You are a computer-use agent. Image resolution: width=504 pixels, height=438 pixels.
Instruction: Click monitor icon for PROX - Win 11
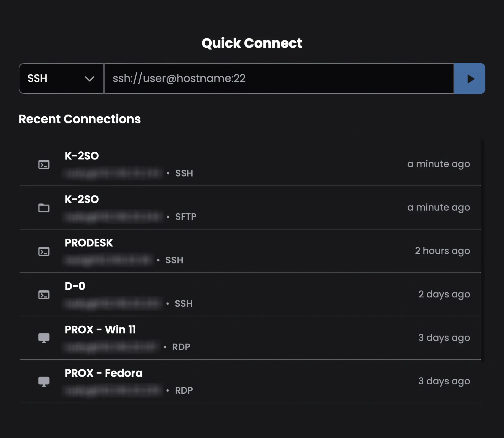pyautogui.click(x=44, y=338)
